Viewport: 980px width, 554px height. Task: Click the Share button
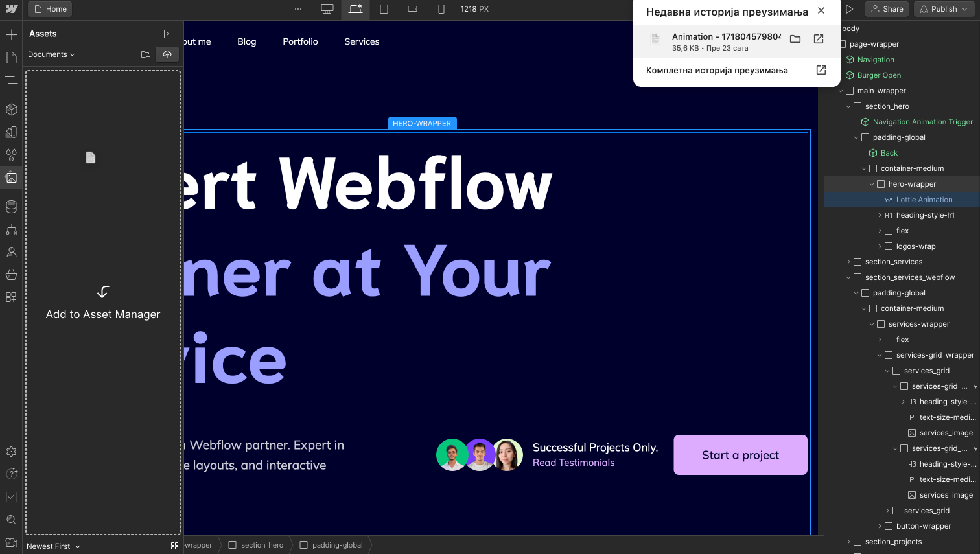[x=887, y=9]
